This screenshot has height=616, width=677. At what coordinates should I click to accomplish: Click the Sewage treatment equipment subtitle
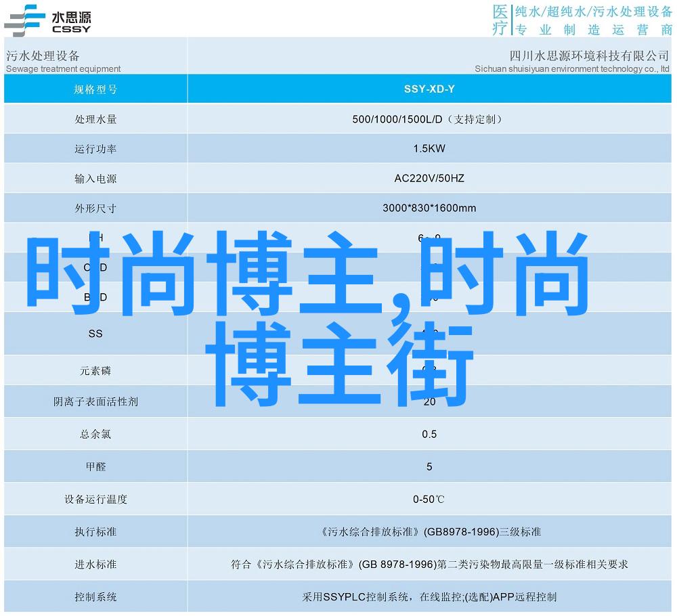click(x=63, y=68)
